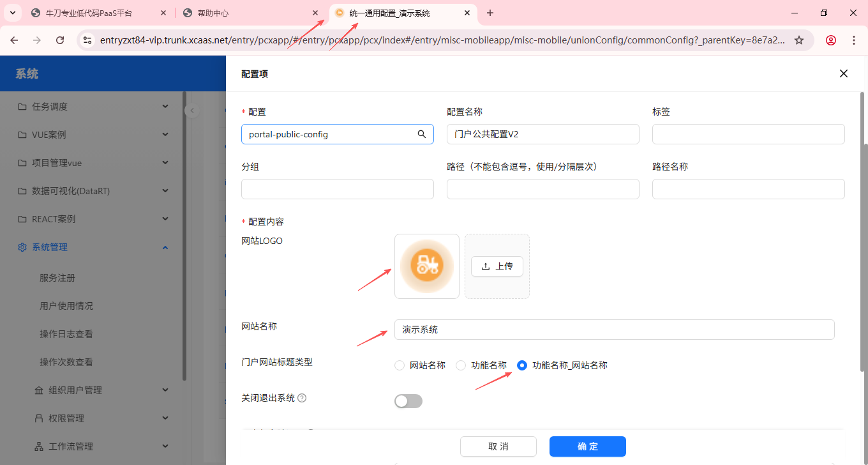Click the search icon in the 配置 field
The height and width of the screenshot is (465, 868).
click(421, 134)
